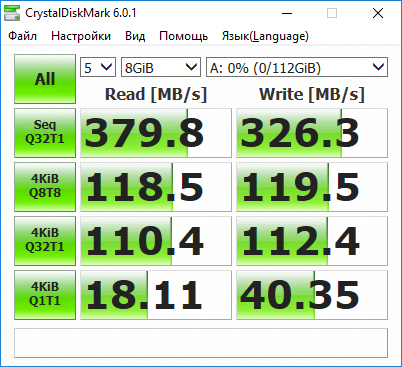Run all benchmarks with the All button
402x367 pixels.
point(45,79)
